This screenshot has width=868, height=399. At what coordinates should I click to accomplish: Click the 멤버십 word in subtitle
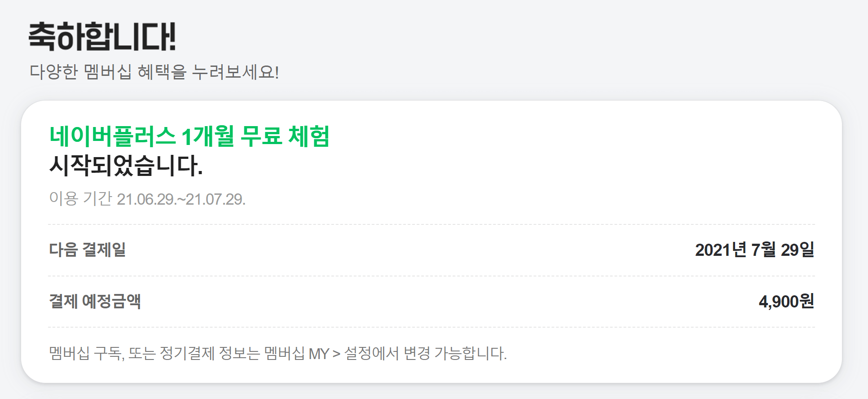[108, 72]
